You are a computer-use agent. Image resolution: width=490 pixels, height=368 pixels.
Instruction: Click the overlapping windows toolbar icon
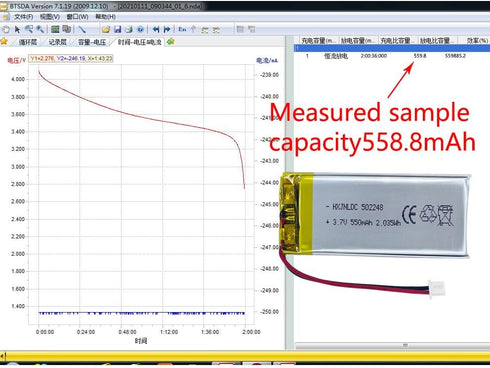pos(66,29)
